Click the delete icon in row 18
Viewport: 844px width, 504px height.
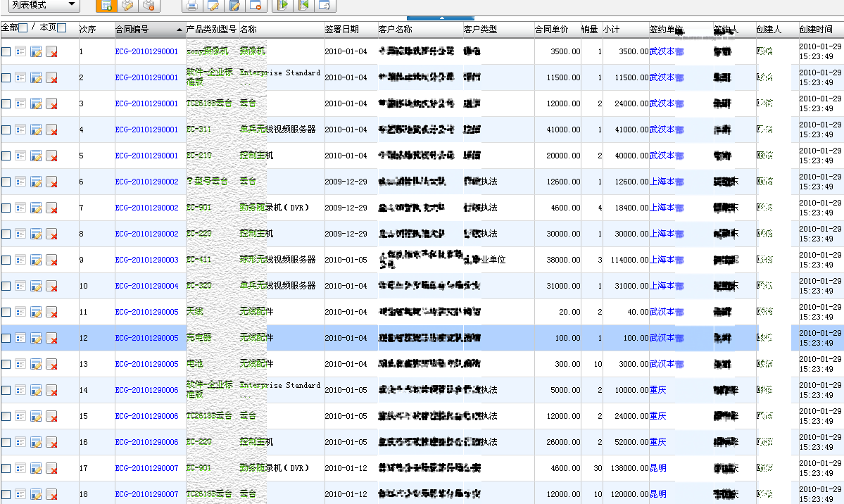point(51,494)
